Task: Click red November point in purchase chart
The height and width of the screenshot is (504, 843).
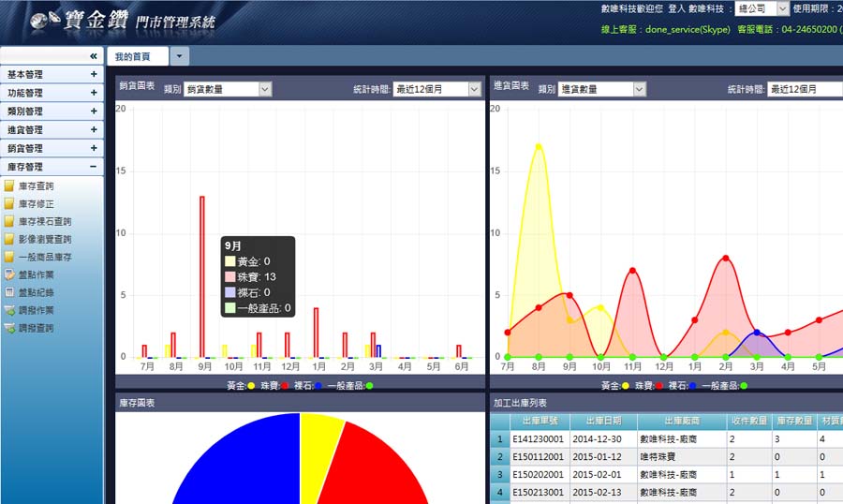Action: coord(633,271)
